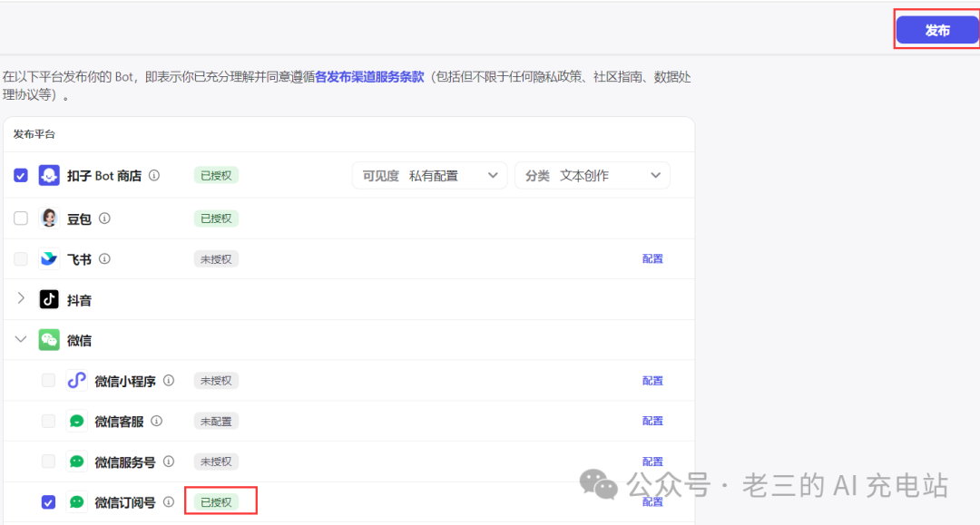Check the 微信服务号 checkbox
Viewport: 980px width, 525px height.
pyautogui.click(x=48, y=462)
